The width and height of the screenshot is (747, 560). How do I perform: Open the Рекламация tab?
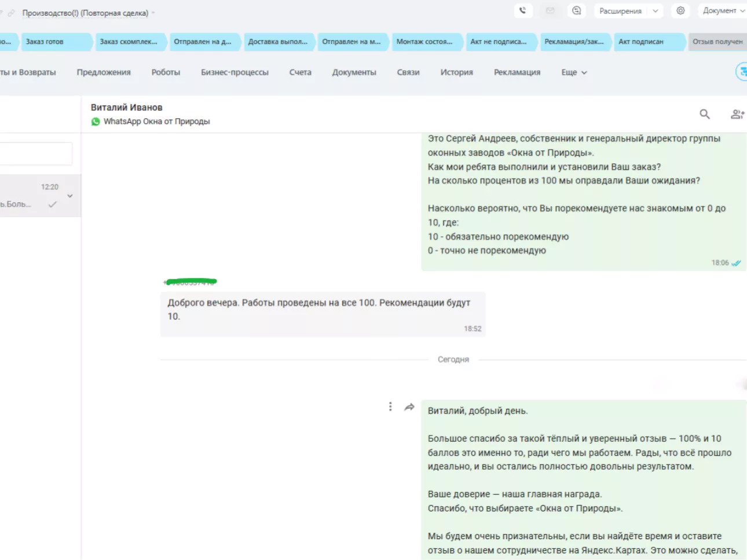(517, 72)
